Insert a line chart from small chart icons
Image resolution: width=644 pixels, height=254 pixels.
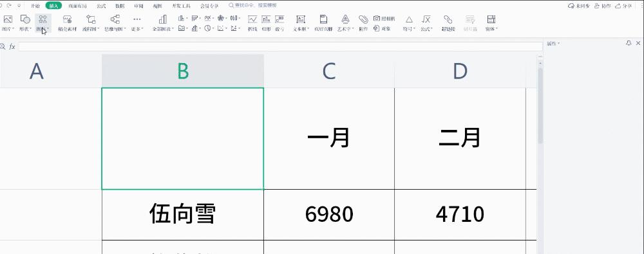(207, 19)
